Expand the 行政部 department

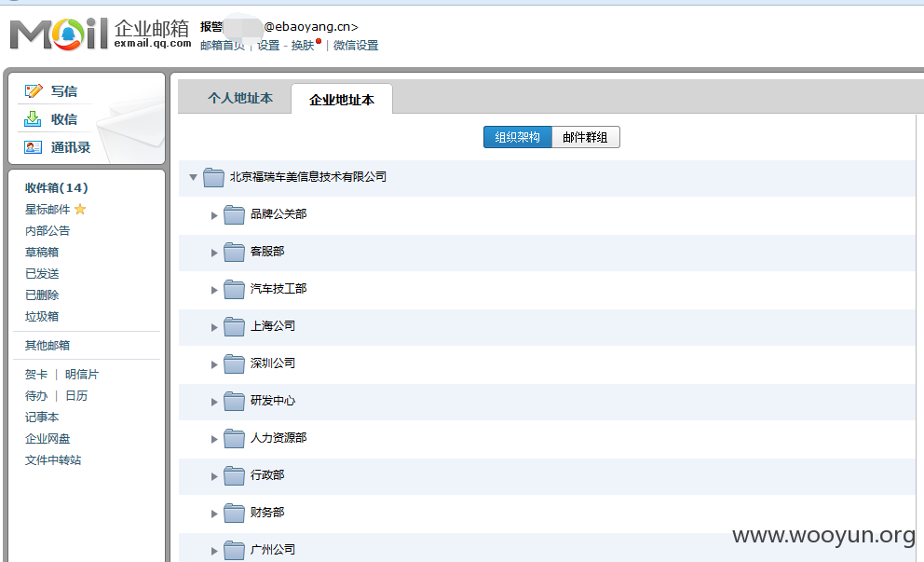pyautogui.click(x=214, y=476)
